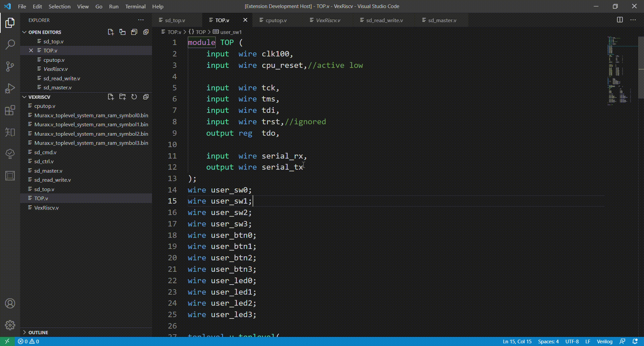Click Ln 15, Col 15 in status bar
The width and height of the screenshot is (644, 346).
(517, 341)
